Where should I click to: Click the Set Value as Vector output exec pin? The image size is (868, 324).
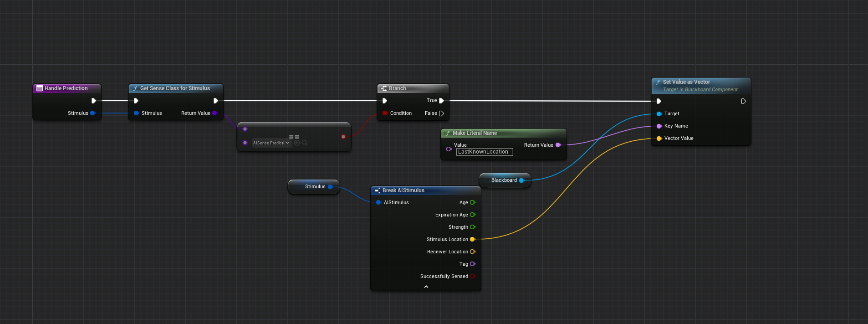click(743, 101)
